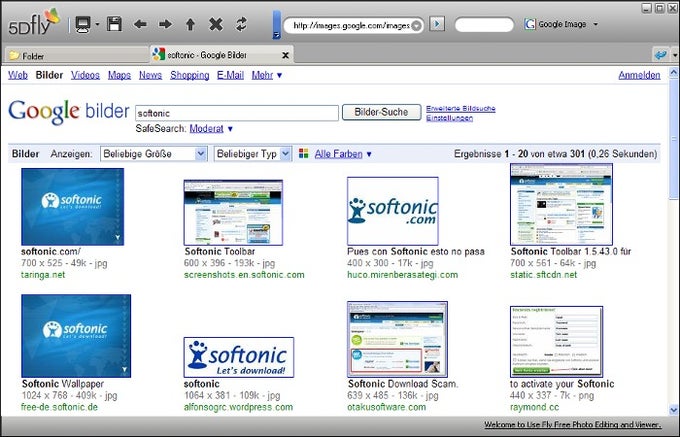680x437 pixels.
Task: Open the Web link in Google navigation
Action: point(18,75)
